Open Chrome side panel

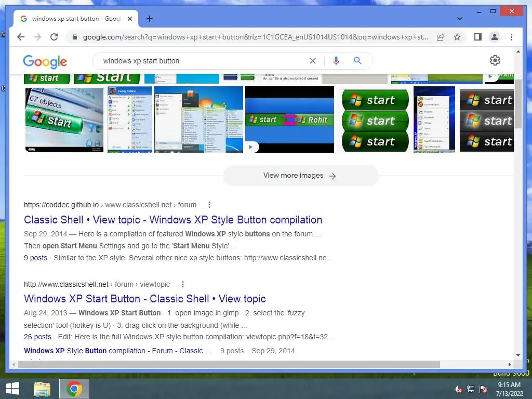[478, 37]
